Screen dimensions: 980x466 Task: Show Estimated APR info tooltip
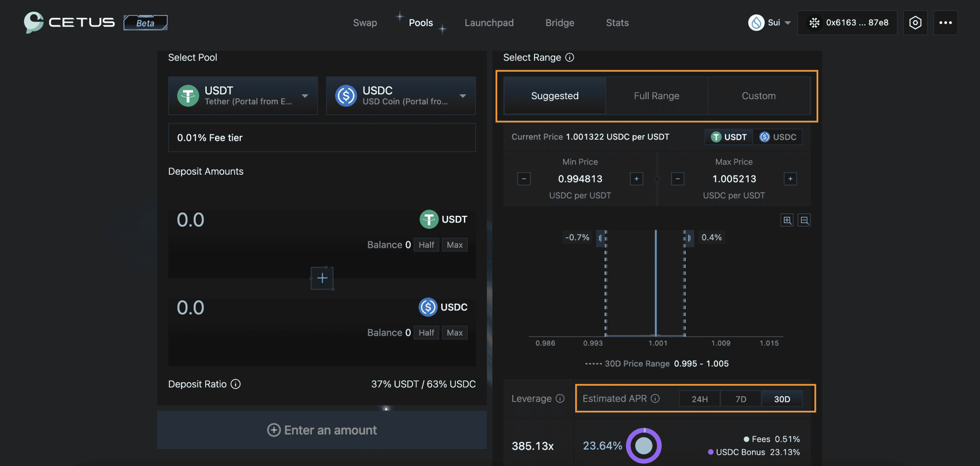[655, 398]
